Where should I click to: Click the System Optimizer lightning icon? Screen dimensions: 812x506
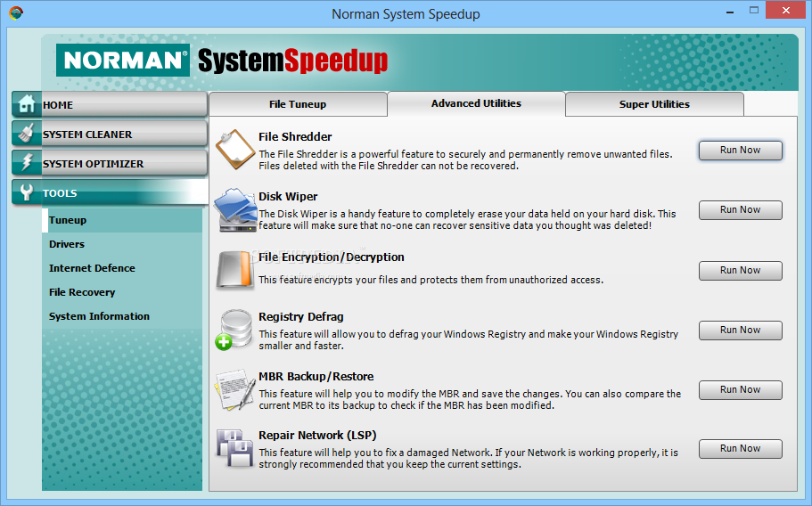(x=27, y=163)
